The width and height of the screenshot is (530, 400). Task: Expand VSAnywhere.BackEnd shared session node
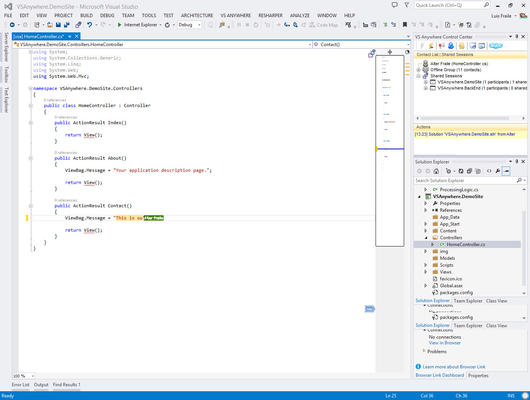pyautogui.click(x=426, y=88)
